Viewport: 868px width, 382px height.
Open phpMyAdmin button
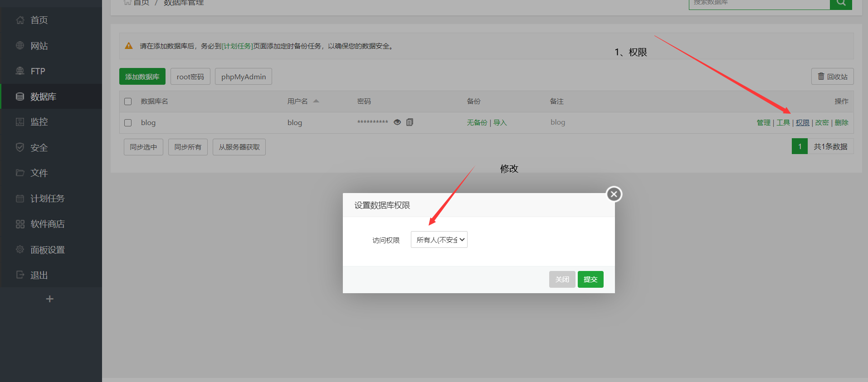pyautogui.click(x=244, y=77)
